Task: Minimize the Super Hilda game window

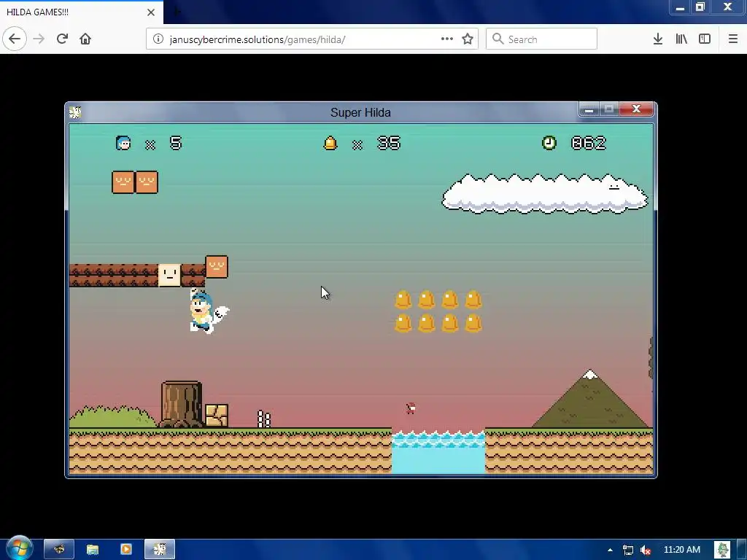Action: [589, 109]
